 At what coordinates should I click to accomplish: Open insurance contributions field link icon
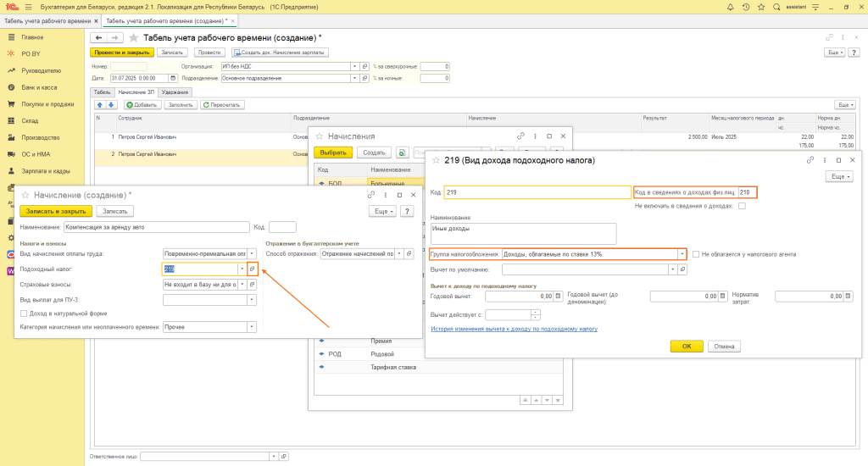coord(252,285)
